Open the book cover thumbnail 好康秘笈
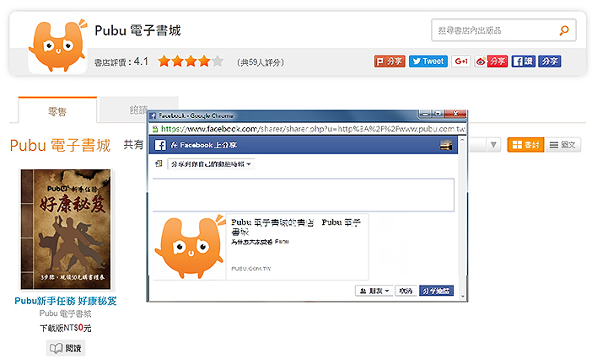This screenshot has height=364, width=597. tap(66, 229)
